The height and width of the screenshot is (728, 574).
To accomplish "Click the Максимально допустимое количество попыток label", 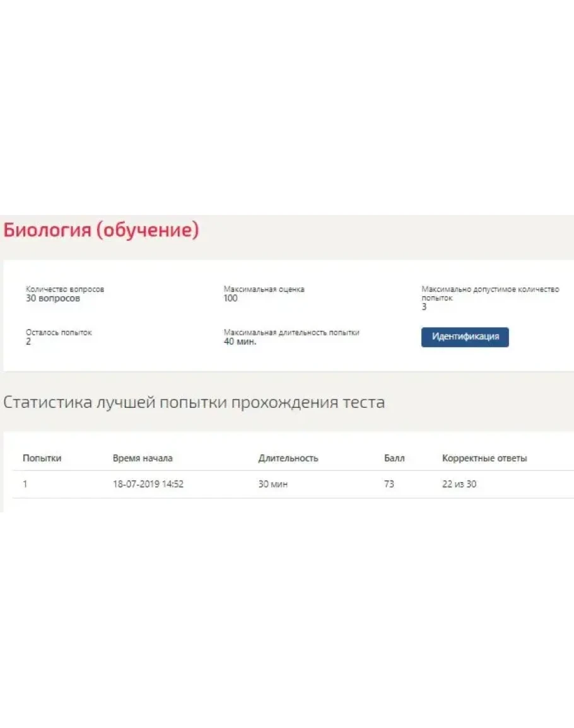I will click(490, 293).
